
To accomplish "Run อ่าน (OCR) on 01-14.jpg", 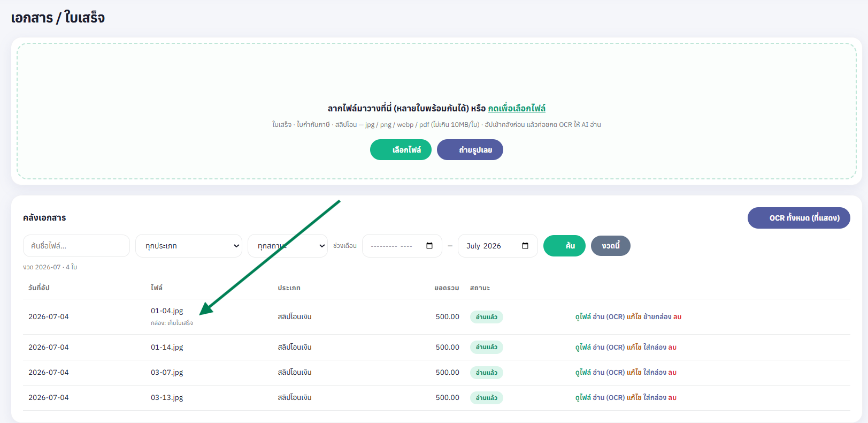I will coord(609,348).
